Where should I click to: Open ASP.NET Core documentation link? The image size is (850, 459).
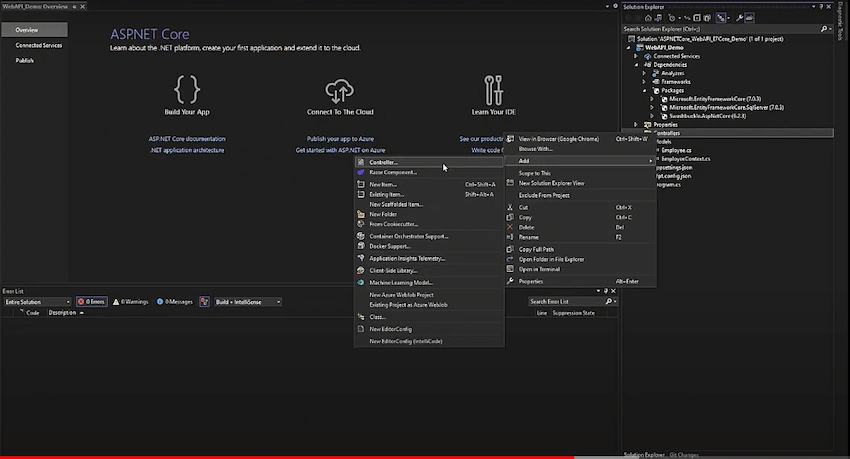tap(187, 139)
